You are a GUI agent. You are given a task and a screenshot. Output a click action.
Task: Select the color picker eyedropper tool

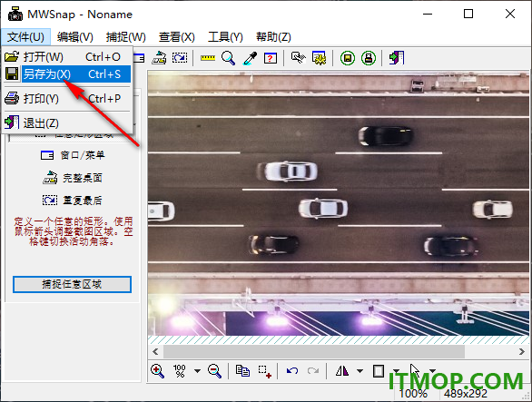click(250, 58)
